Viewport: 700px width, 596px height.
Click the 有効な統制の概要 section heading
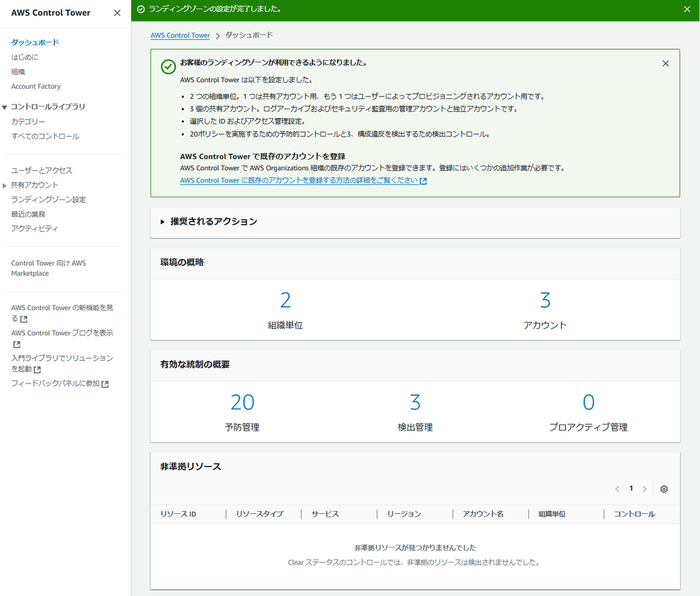(195, 365)
